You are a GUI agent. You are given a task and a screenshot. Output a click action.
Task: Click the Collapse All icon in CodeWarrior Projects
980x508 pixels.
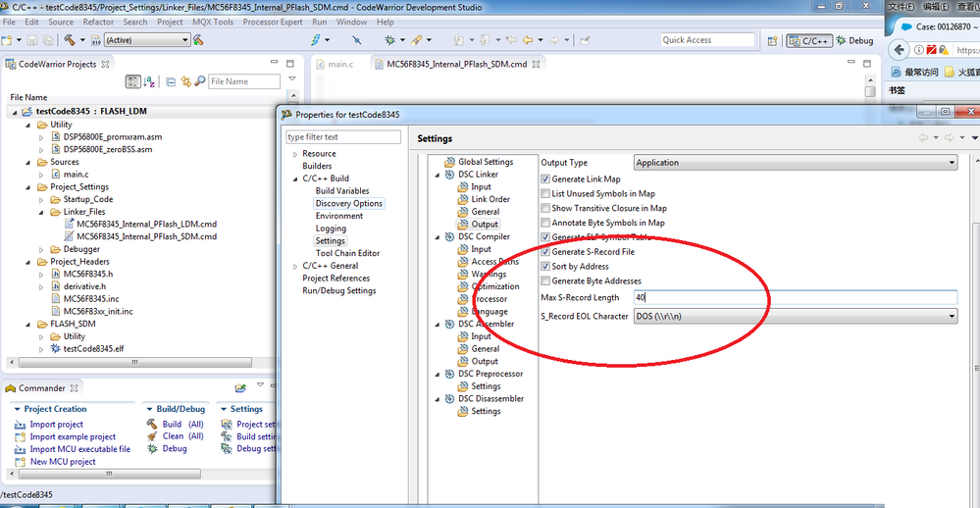[x=171, y=81]
